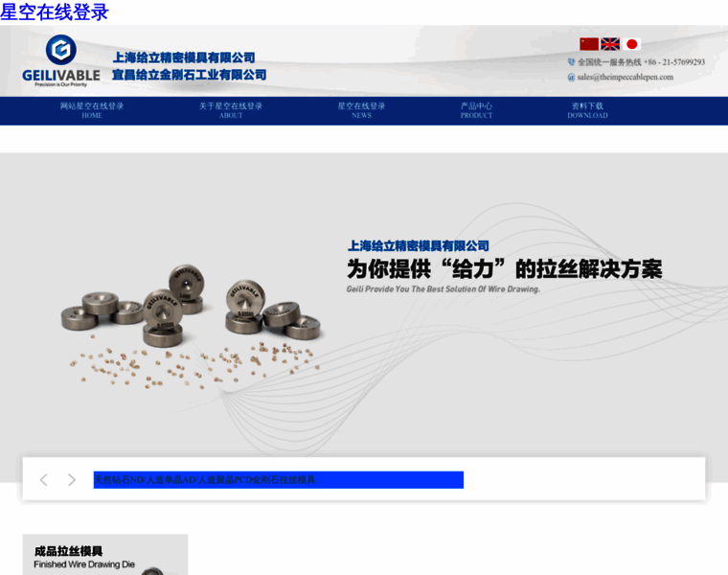The height and width of the screenshot is (575, 728).
Task: Click the GEILIVABLE company logo
Action: point(60,60)
